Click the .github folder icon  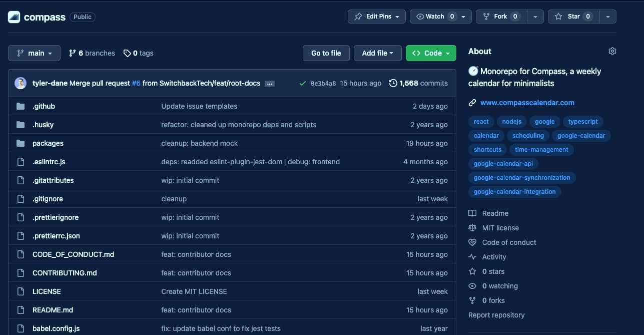(21, 106)
